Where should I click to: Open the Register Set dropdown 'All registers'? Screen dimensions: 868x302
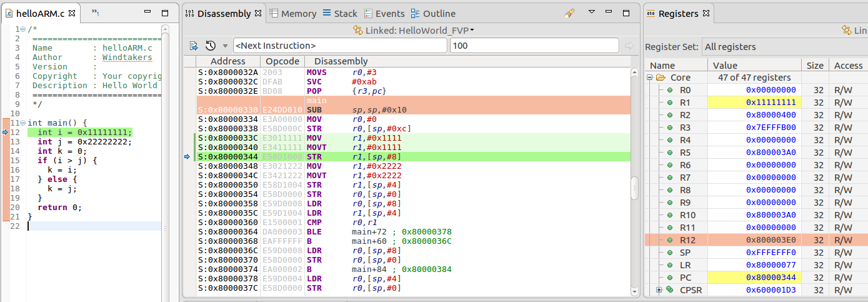click(784, 46)
